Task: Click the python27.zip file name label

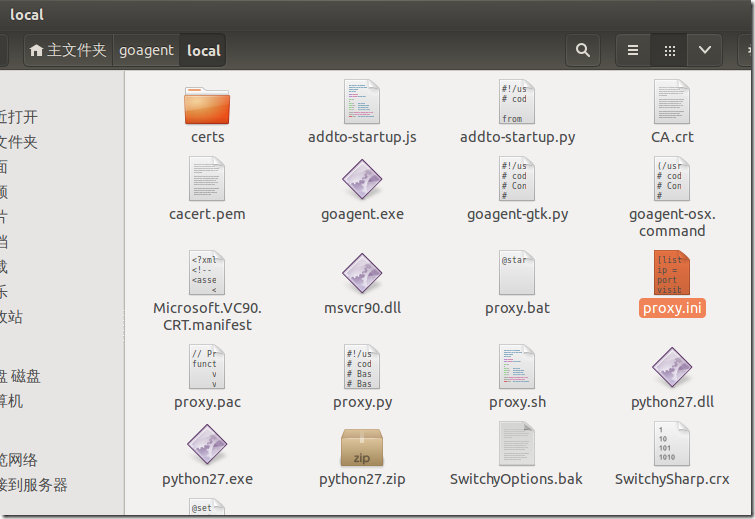Action: (x=362, y=479)
